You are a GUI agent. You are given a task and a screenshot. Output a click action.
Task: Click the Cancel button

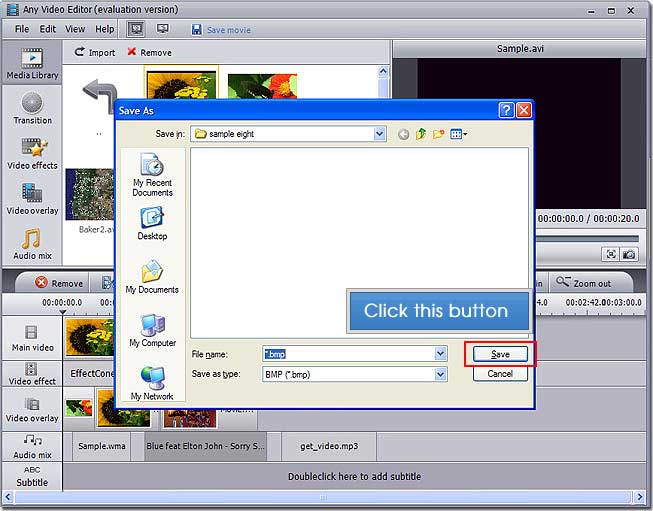500,374
